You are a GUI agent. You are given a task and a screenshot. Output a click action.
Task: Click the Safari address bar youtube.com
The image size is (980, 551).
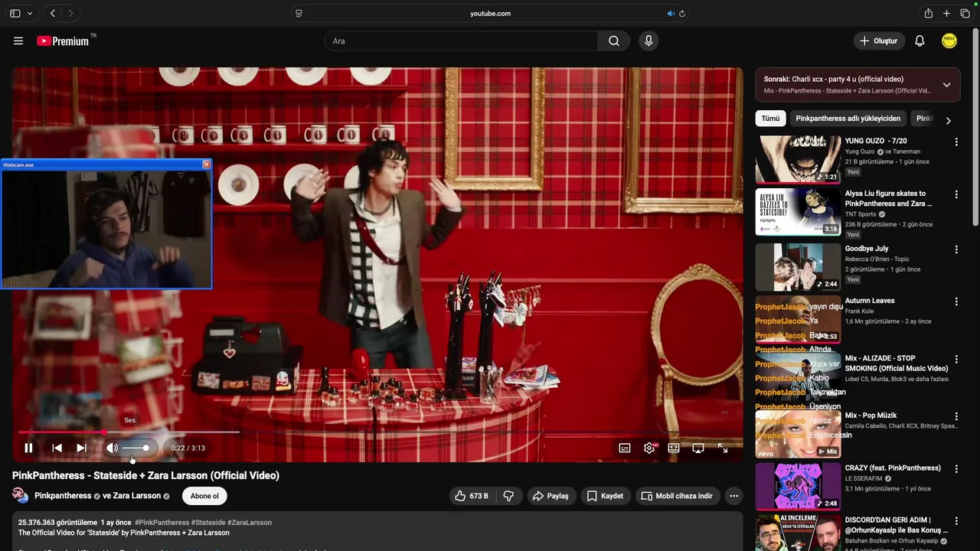(490, 13)
